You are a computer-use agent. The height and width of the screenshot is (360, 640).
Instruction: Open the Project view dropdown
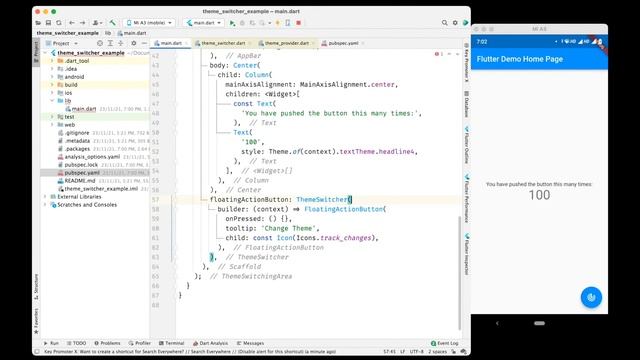pos(62,43)
